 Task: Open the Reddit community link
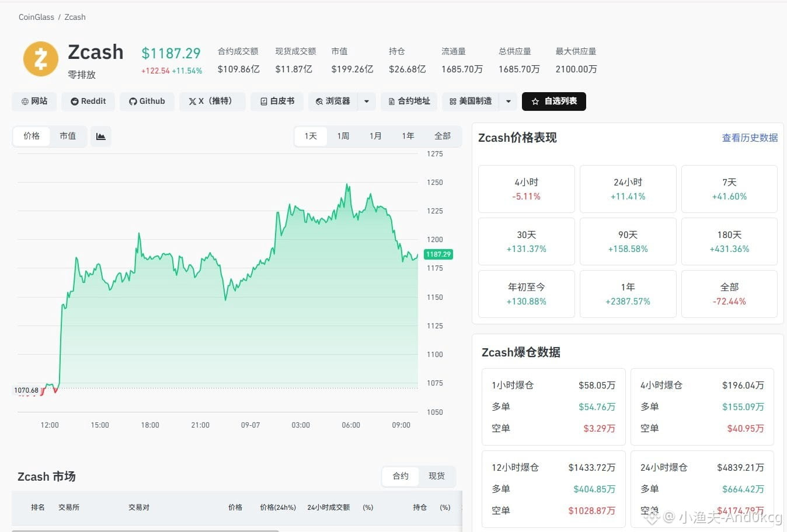click(x=88, y=101)
